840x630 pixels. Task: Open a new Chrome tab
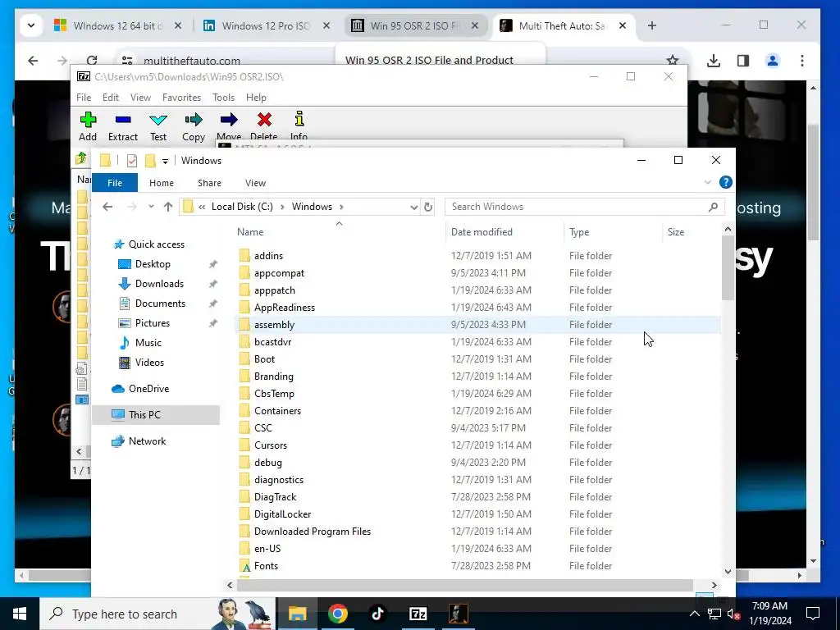pos(651,25)
